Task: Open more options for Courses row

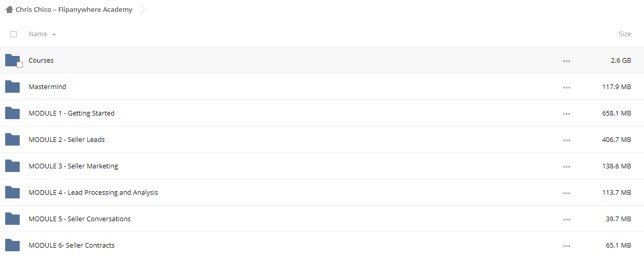Action: [x=566, y=61]
